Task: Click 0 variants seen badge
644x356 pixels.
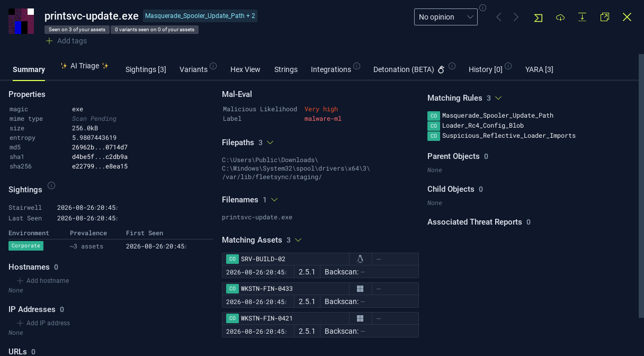Action: pyautogui.click(x=155, y=30)
